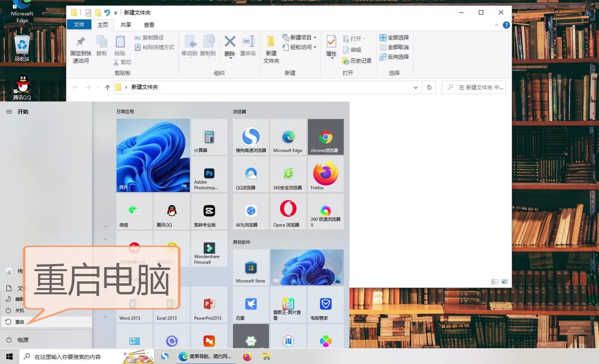Click the 电源 power button
The height and width of the screenshot is (364, 599).
tap(46, 340)
